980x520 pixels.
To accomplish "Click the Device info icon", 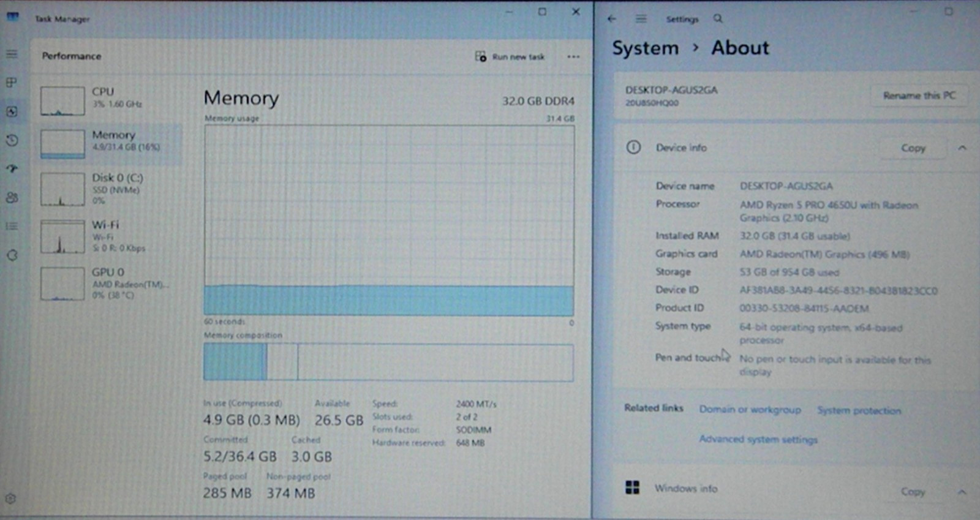I will pos(633,148).
